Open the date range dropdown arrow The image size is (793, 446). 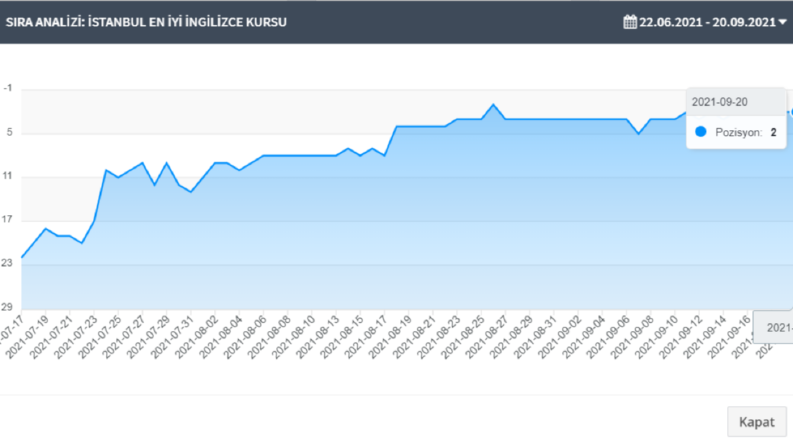coord(782,22)
